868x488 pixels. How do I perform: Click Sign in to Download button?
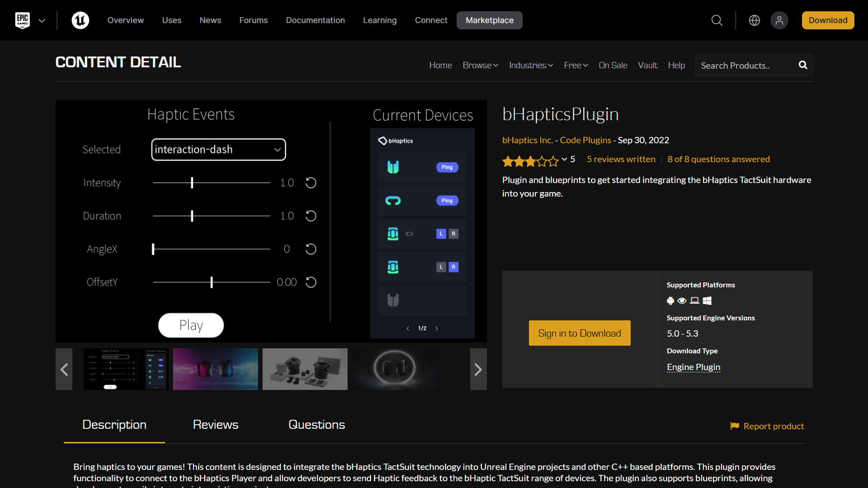click(580, 333)
